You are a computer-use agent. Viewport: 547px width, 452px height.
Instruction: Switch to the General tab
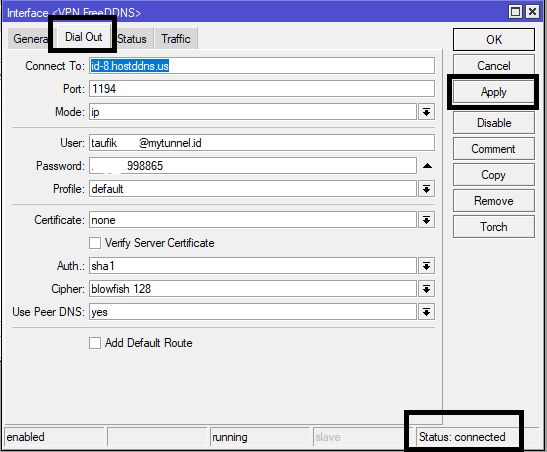30,38
